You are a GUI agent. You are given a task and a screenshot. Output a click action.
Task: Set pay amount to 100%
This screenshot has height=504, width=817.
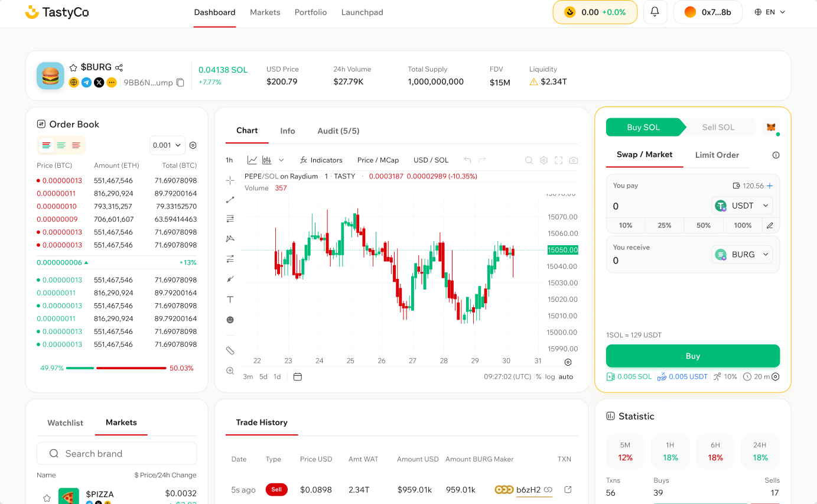coord(743,226)
